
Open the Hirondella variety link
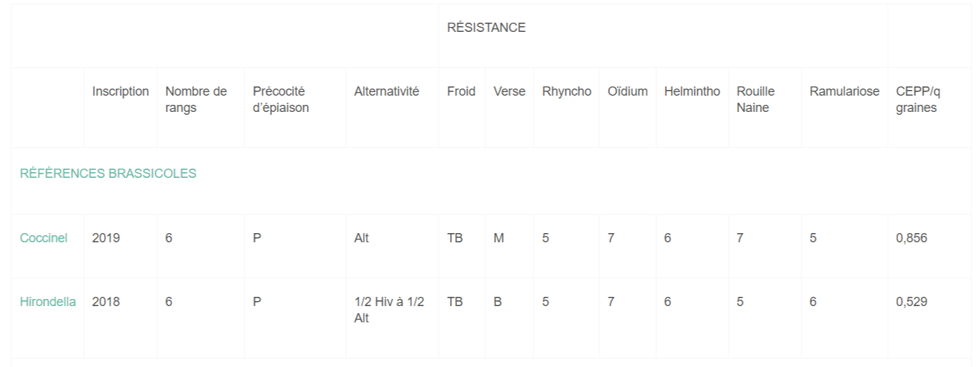coord(47,302)
